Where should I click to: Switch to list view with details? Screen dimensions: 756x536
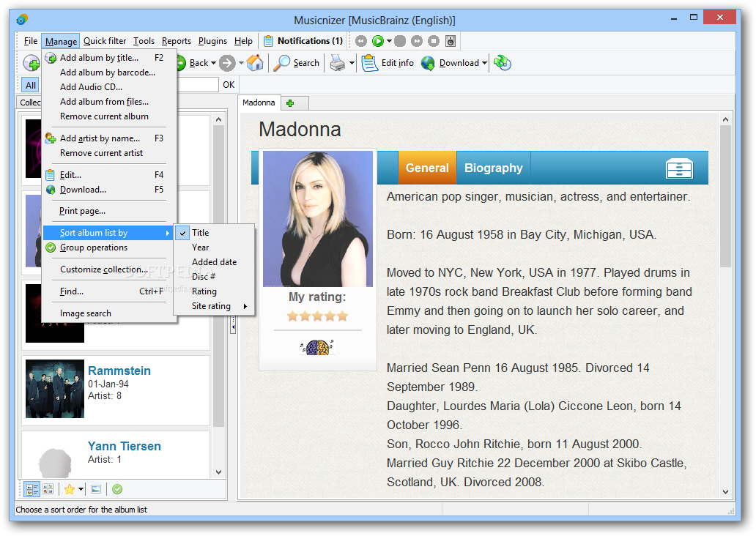tap(32, 489)
